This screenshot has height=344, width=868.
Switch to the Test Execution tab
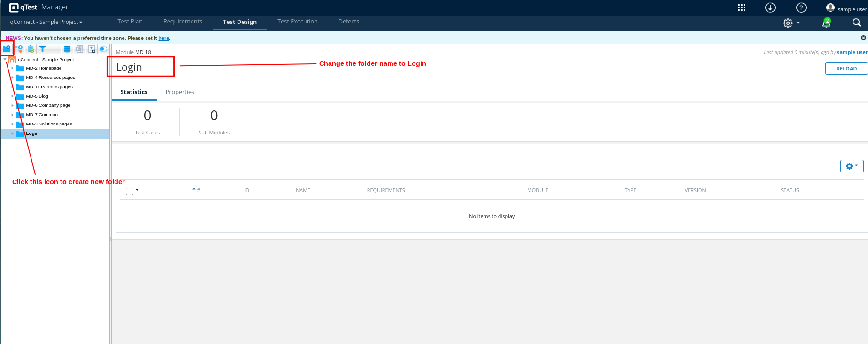click(x=297, y=22)
